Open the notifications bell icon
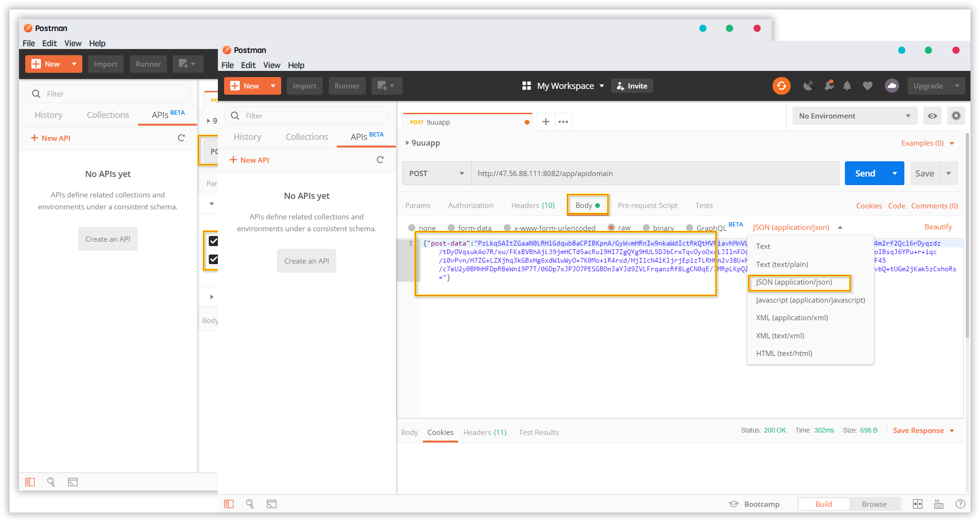This screenshot has width=980, height=522. (x=847, y=86)
